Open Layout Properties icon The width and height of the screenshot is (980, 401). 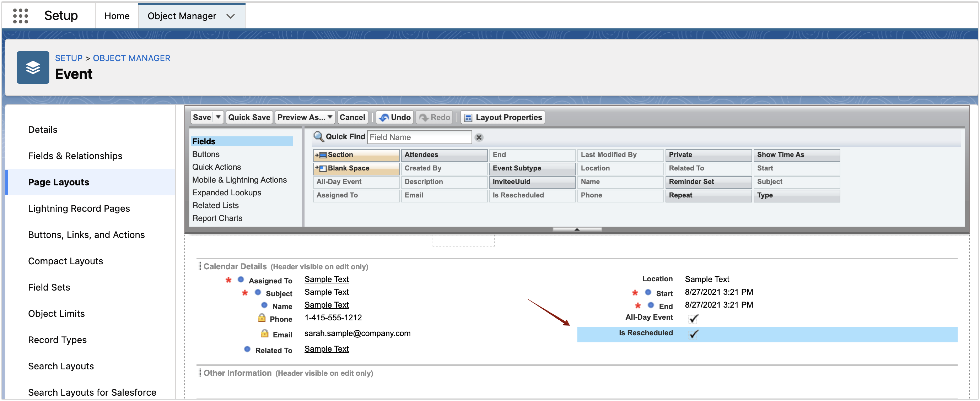click(x=468, y=118)
